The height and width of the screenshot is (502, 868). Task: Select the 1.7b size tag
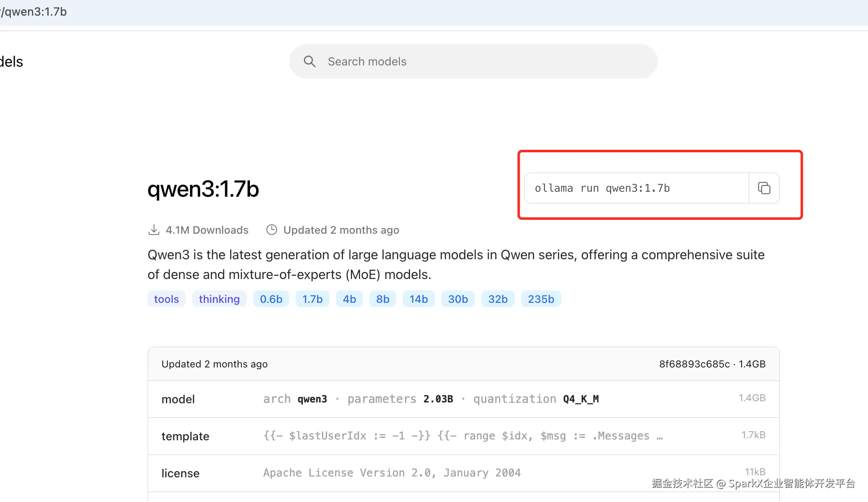[312, 299]
